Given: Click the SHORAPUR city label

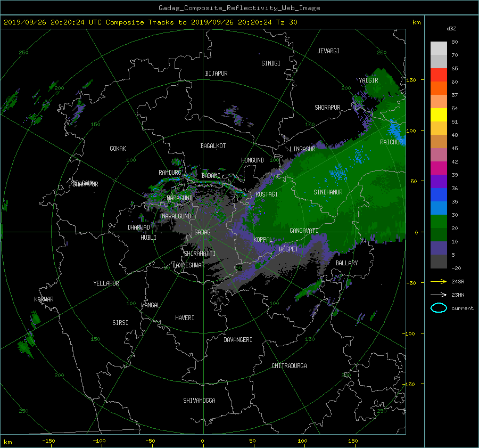Looking at the screenshot, I should point(327,108).
